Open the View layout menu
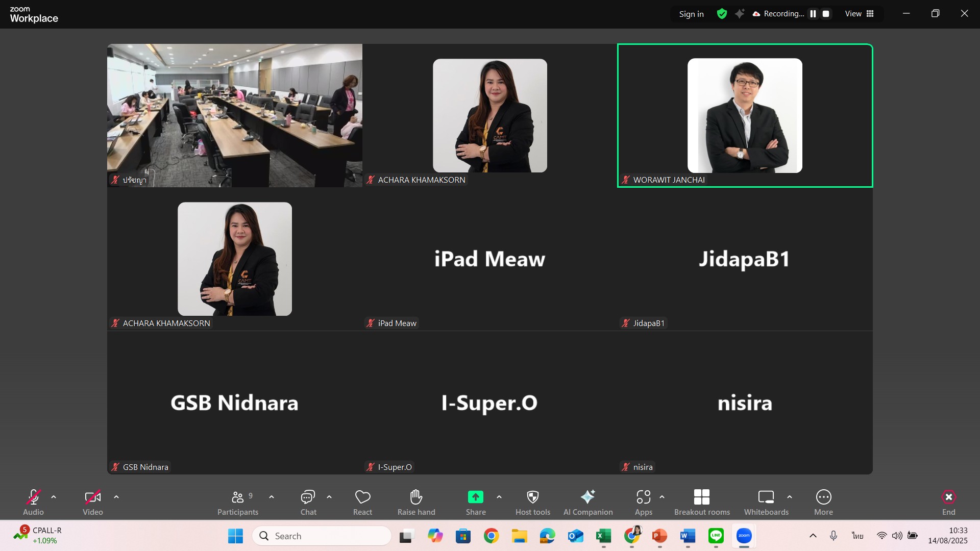The image size is (980, 551). click(860, 14)
